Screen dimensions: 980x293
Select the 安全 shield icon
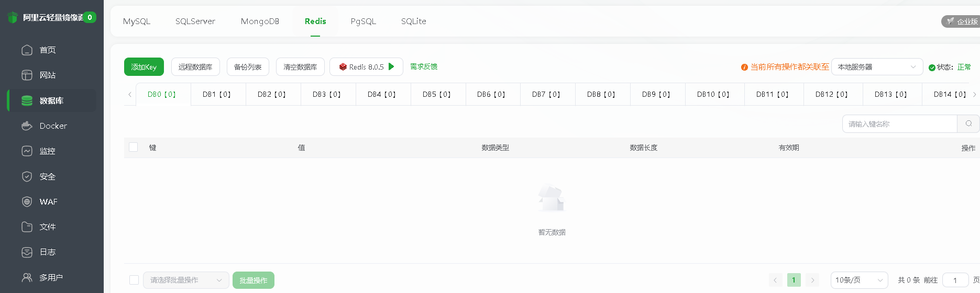pyautogui.click(x=27, y=176)
